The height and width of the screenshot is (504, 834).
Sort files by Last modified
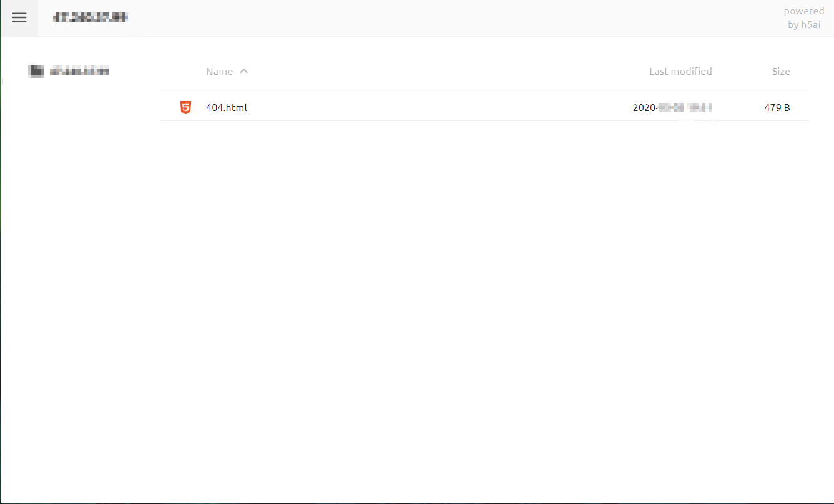680,72
